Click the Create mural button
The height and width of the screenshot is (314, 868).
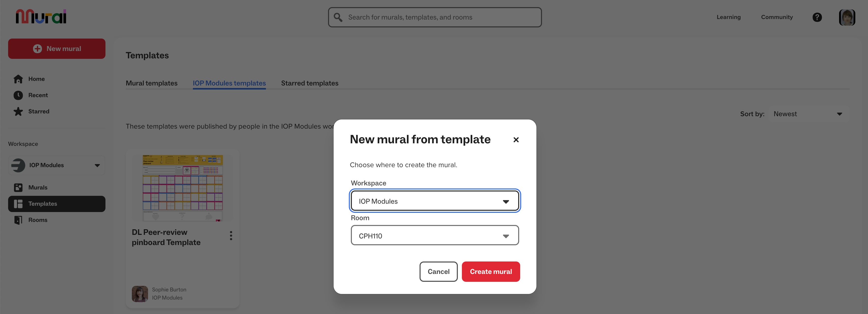tap(490, 271)
